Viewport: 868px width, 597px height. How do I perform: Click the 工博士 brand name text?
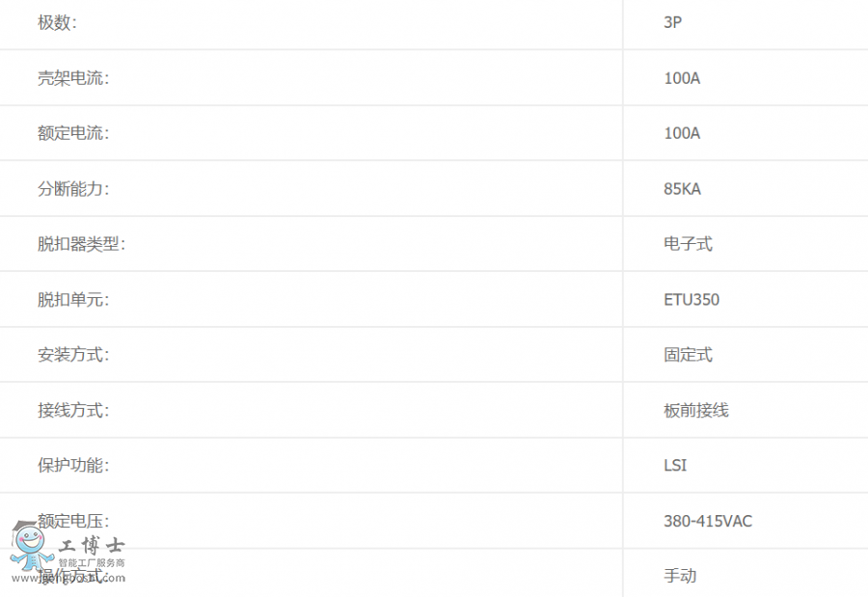[x=92, y=546]
